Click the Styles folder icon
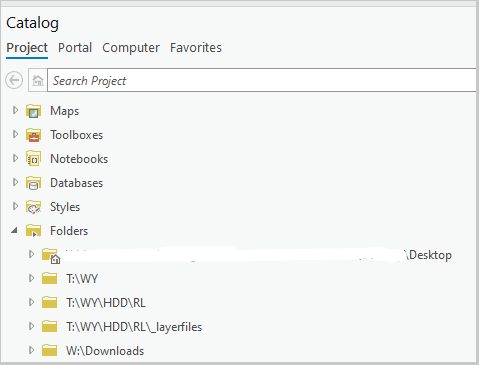 pyautogui.click(x=33, y=207)
